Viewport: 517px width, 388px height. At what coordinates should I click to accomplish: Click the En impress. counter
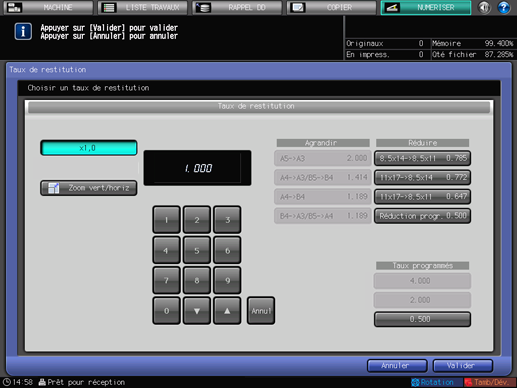coord(385,54)
